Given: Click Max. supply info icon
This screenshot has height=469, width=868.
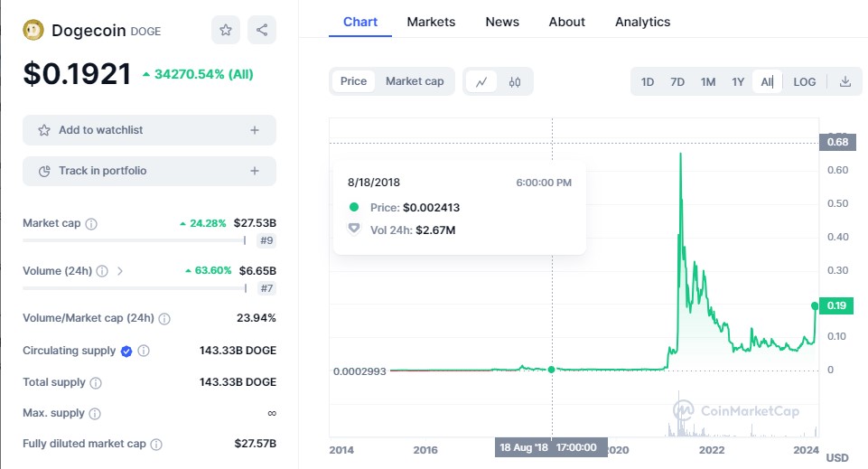Looking at the screenshot, I should coord(95,414).
